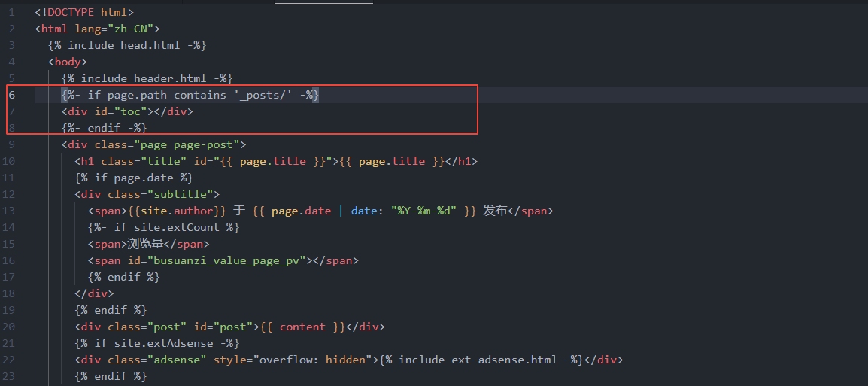The height and width of the screenshot is (386, 868).
Task: Click line number 9 in the gutter
Action: [12, 145]
